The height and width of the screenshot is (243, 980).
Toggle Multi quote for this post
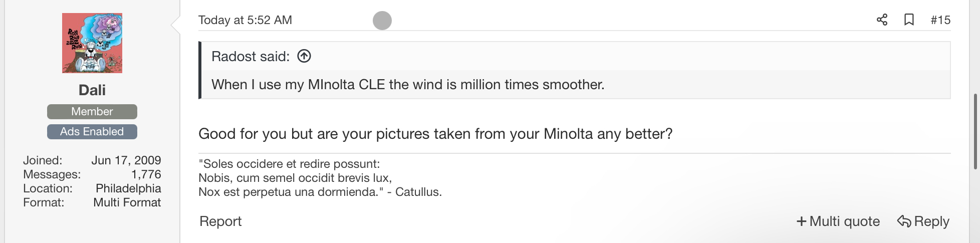click(838, 221)
